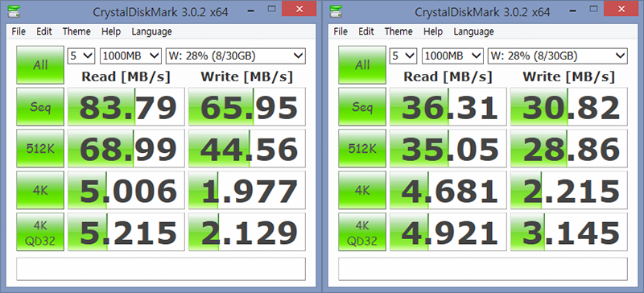Open Language menu in left CrystalDiskMark window
Viewport: 644px width, 293px height.
[x=151, y=31]
